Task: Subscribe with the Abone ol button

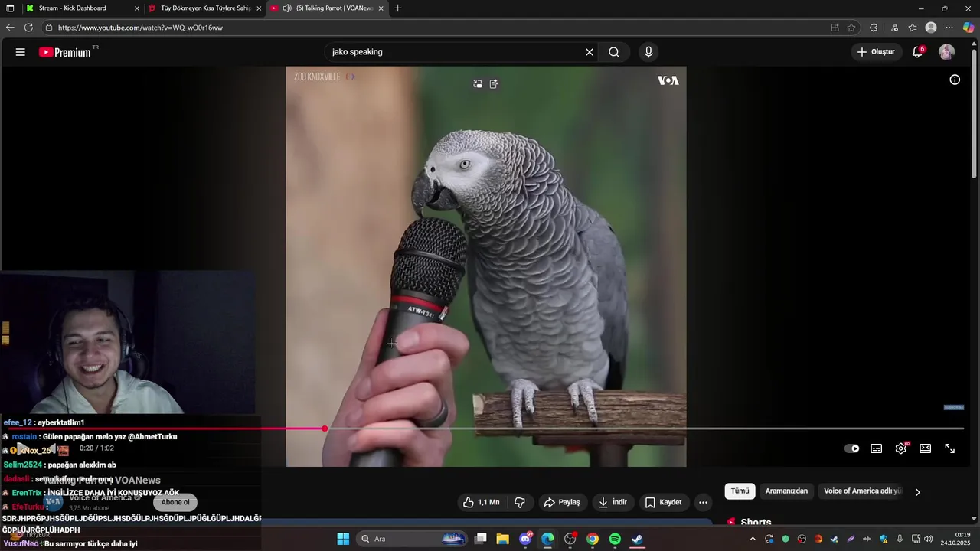Action: point(175,502)
